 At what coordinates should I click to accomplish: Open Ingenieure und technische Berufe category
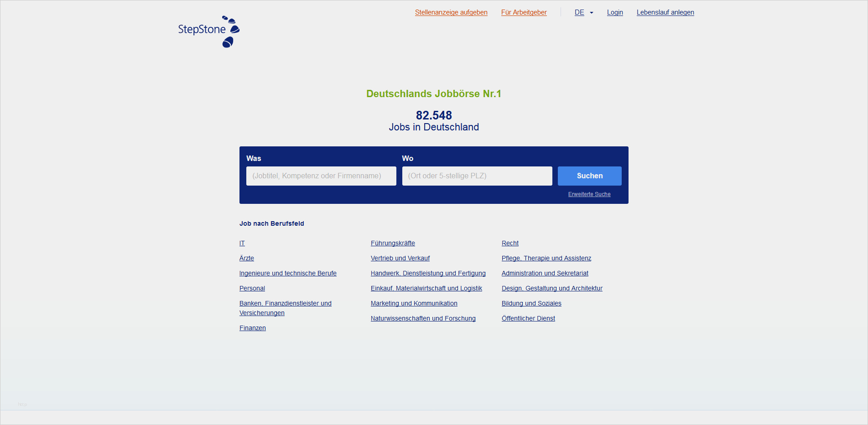point(288,273)
